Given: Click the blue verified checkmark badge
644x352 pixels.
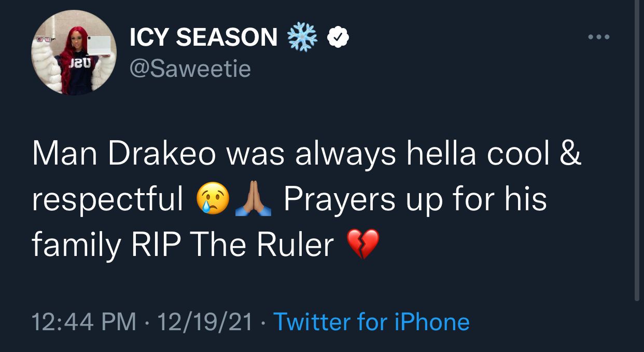Looking at the screenshot, I should pyautogui.click(x=338, y=37).
